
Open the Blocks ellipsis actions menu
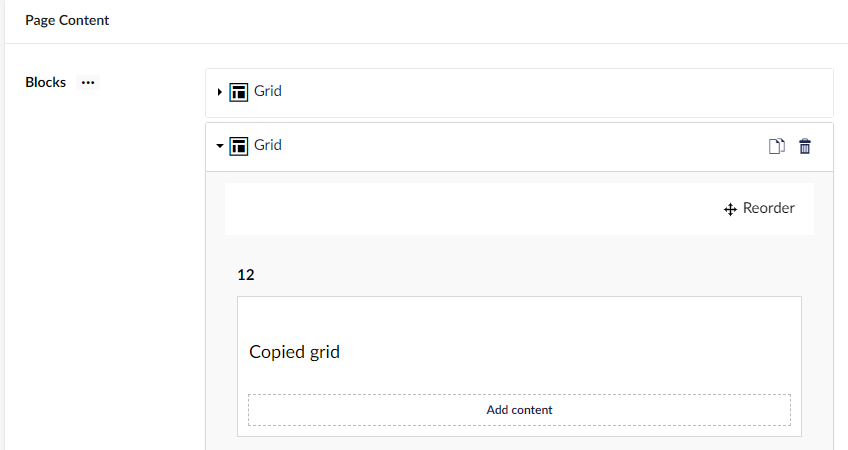pyautogui.click(x=88, y=83)
